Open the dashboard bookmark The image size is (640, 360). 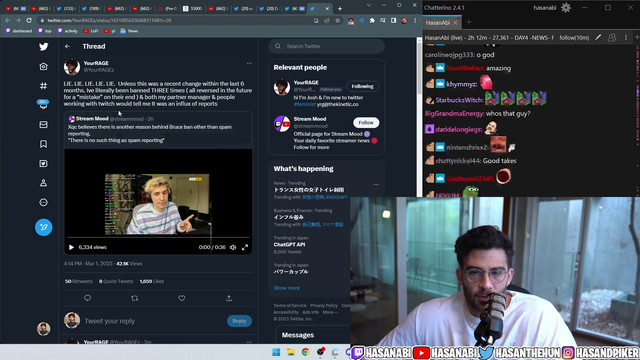pos(18,31)
